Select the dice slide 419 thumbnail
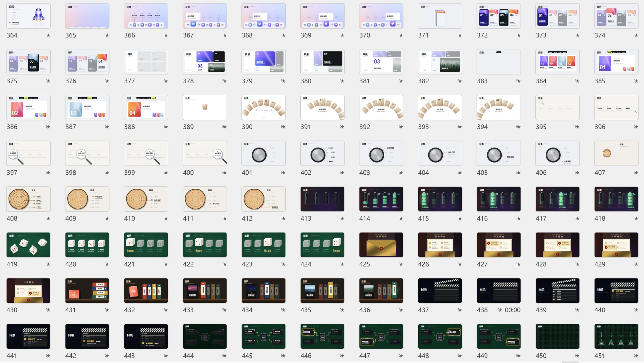Viewport: 644px width, 363px height. pyautogui.click(x=28, y=245)
